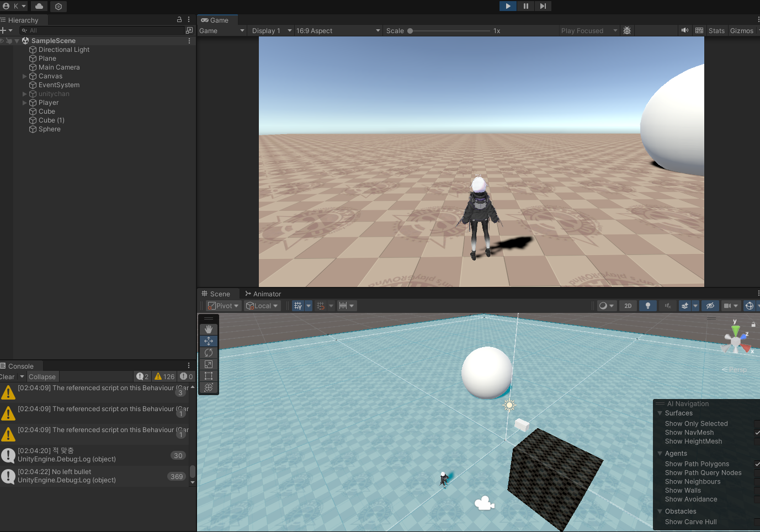
Task: Pause the running game
Action: [525, 6]
